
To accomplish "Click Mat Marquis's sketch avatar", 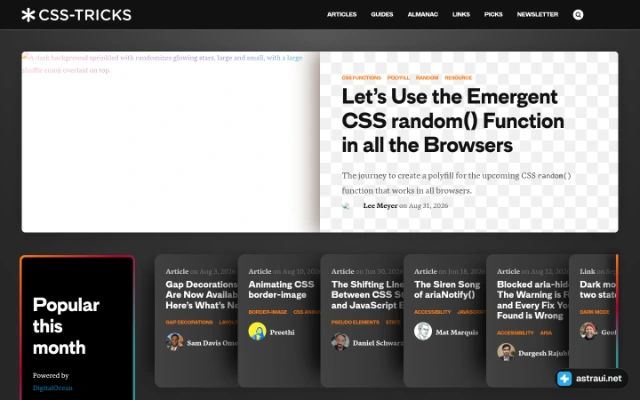I will click(x=423, y=331).
